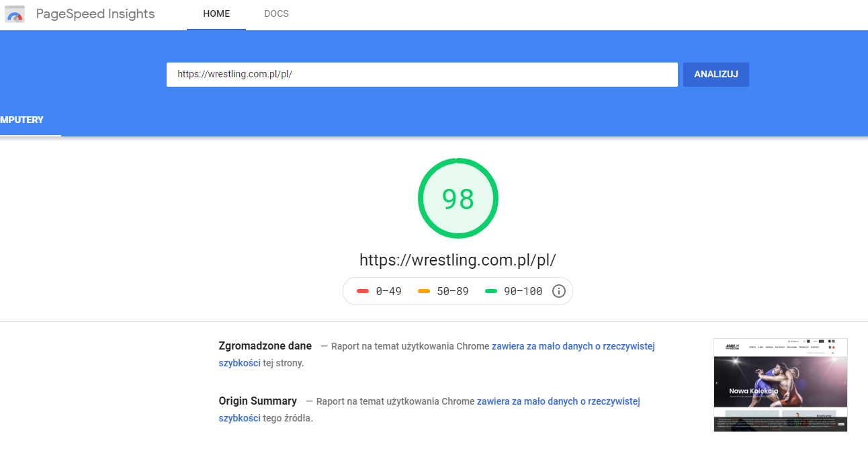Screen dimensions: 868x449
Task: Open the insufficient data link under Origin Summary
Action: [x=558, y=401]
